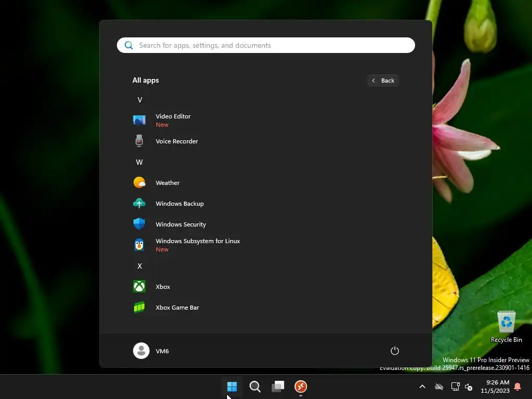The height and width of the screenshot is (399, 532).
Task: Open taskbar Search magnifier
Action: [x=255, y=387]
